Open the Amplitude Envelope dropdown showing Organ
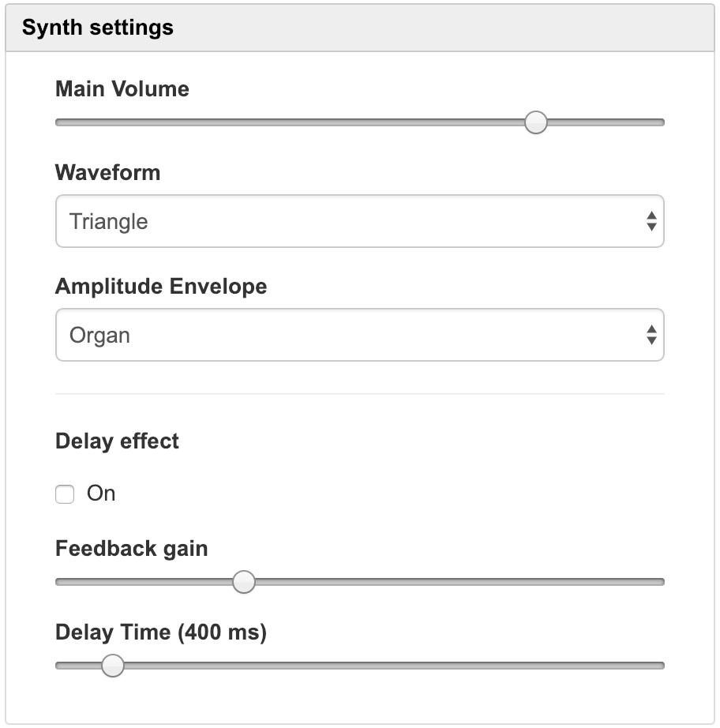Viewport: 720px width, 728px height. pyautogui.click(x=347, y=336)
